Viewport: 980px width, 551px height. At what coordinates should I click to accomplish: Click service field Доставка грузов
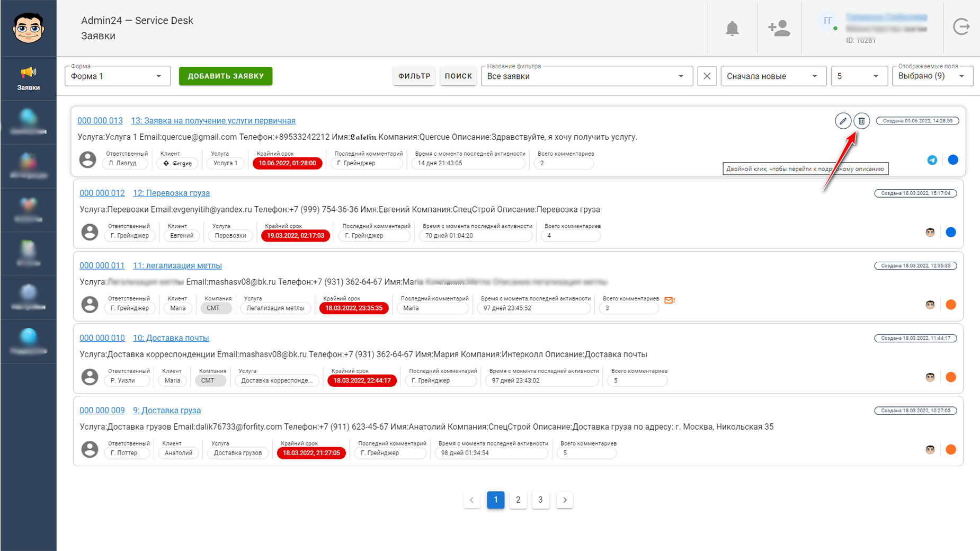coord(238,454)
